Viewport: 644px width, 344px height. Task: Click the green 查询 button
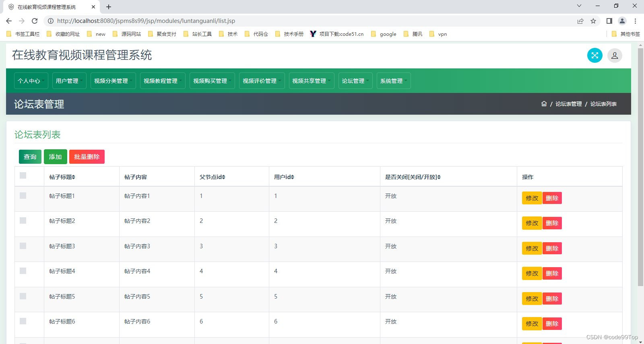coord(30,157)
